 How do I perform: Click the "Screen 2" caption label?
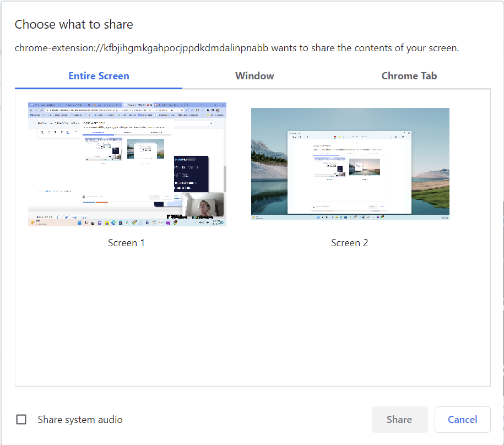[349, 243]
